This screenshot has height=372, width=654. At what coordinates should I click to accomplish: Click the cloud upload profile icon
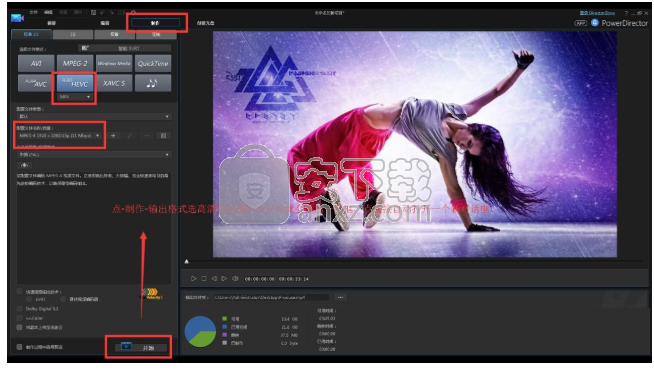[24, 165]
